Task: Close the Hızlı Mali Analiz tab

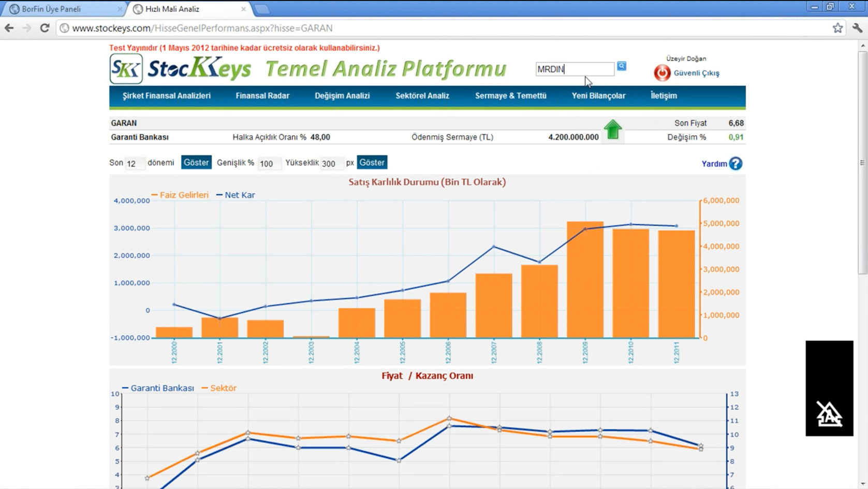Action: [243, 9]
